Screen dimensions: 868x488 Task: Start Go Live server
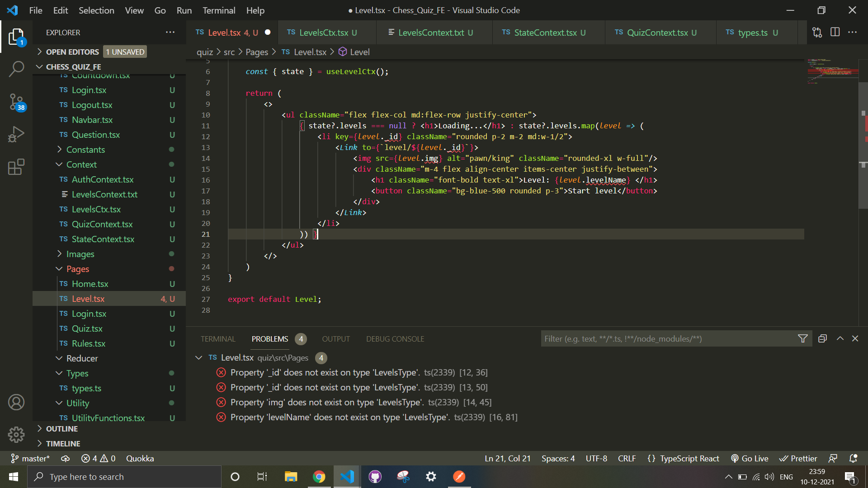coord(750,458)
